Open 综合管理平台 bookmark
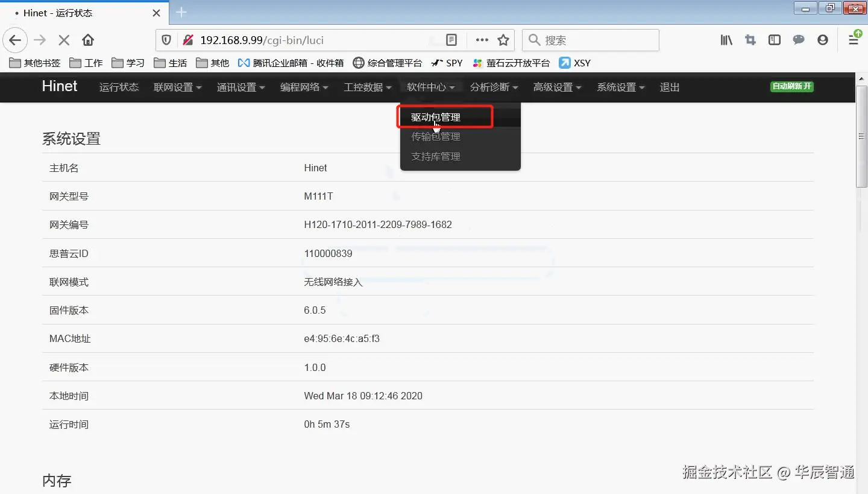 tap(388, 63)
